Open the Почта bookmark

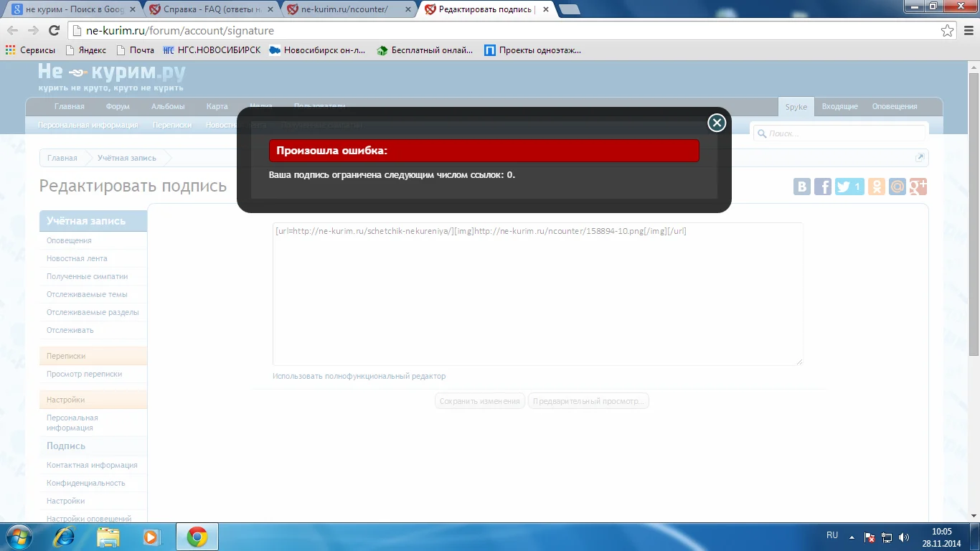click(x=135, y=50)
